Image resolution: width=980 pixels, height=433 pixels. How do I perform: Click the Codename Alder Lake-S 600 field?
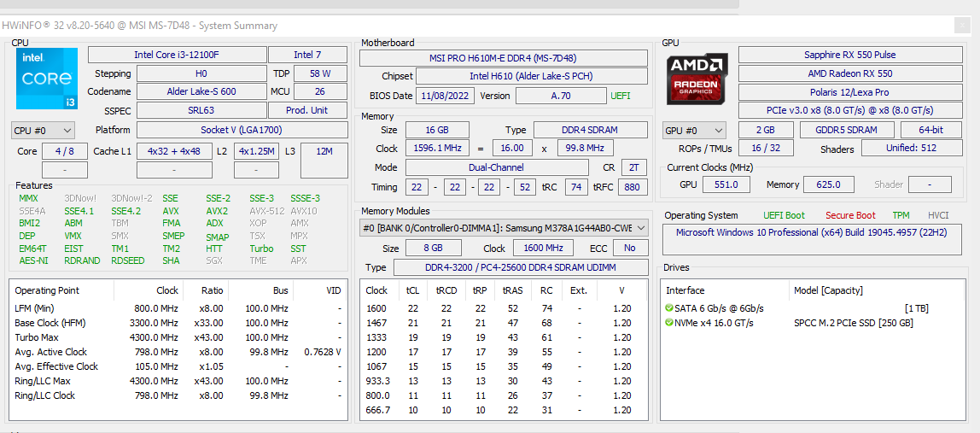[x=201, y=92]
